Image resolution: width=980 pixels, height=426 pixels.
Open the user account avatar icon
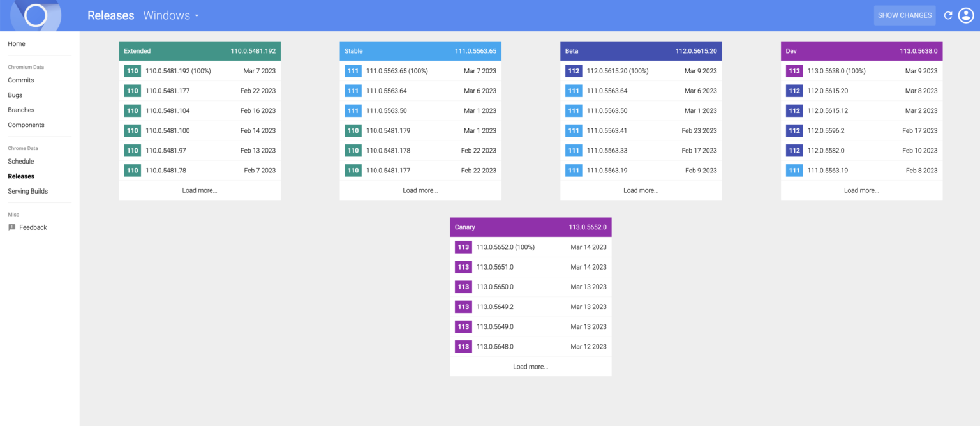(966, 15)
